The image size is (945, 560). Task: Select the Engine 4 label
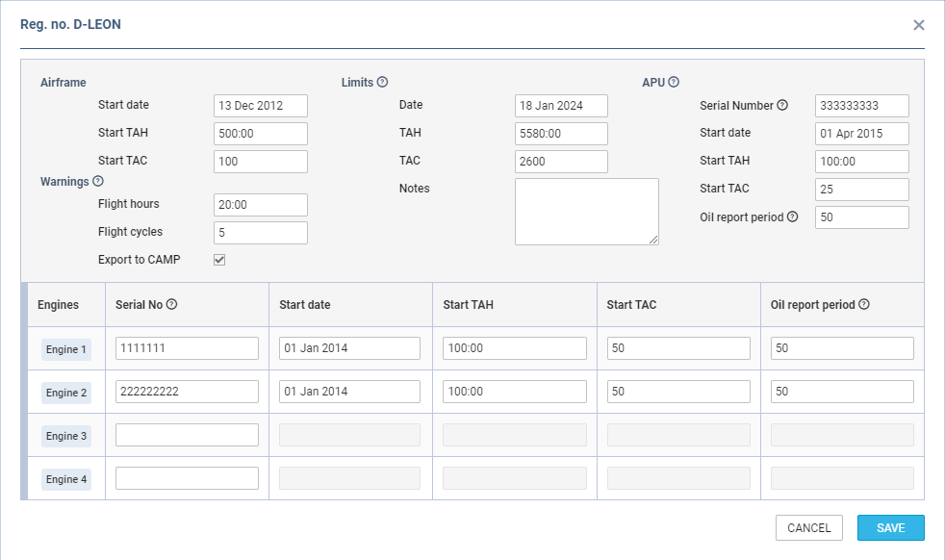tap(66, 479)
